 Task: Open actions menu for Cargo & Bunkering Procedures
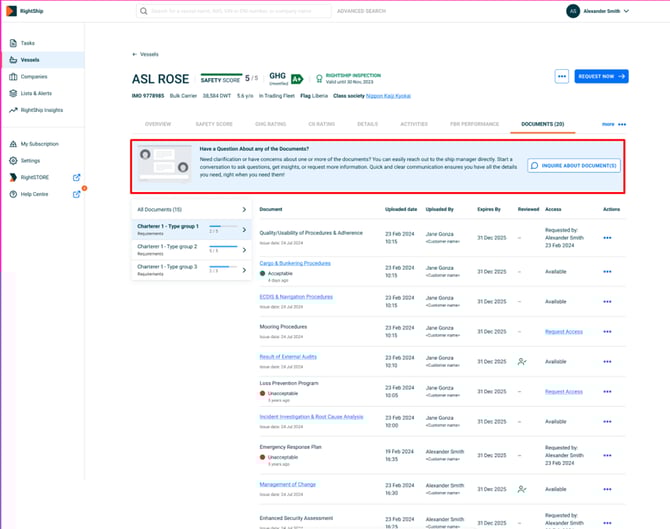click(x=606, y=272)
